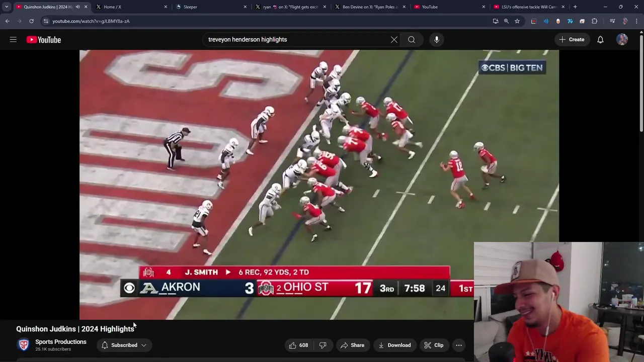
Task: Click the browser address bar URL
Action: (91, 21)
